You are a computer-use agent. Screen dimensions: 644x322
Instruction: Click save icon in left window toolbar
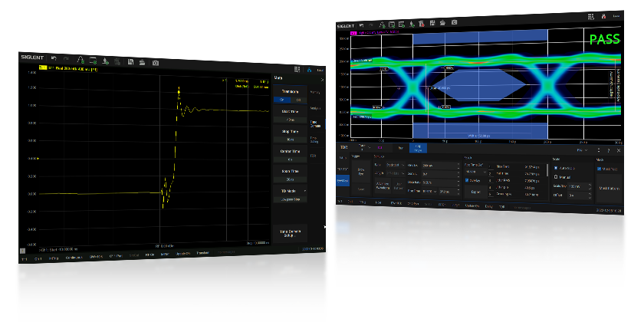tap(132, 61)
